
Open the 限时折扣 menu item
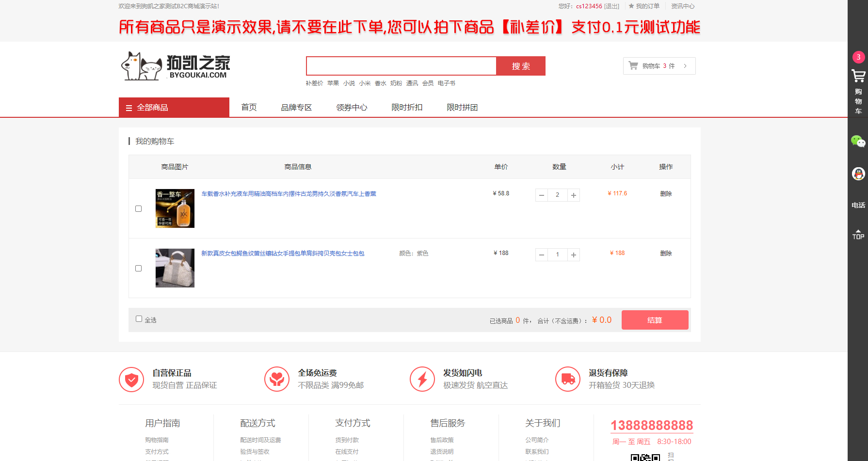pyautogui.click(x=407, y=107)
